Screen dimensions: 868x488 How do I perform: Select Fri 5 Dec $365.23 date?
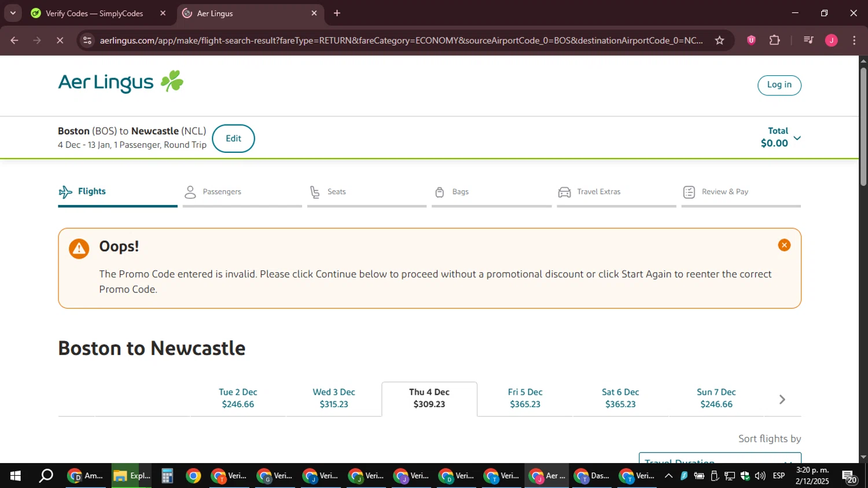pyautogui.click(x=525, y=398)
